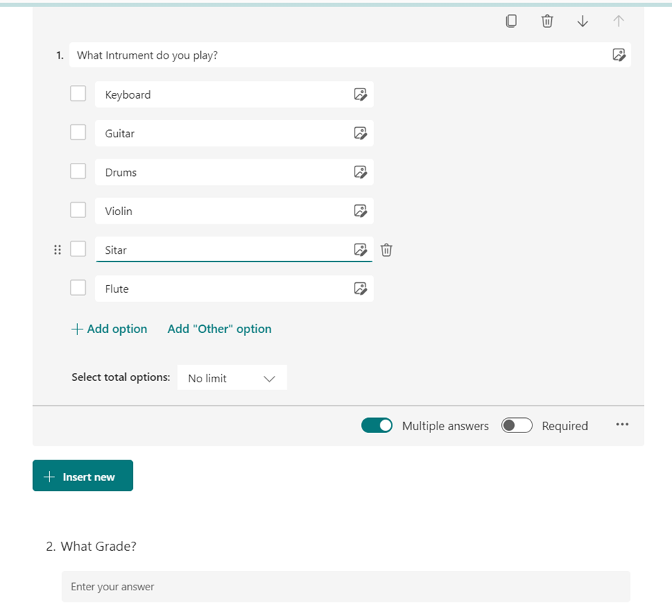Add an image to the Violin option
The image size is (672, 616).
click(x=361, y=211)
